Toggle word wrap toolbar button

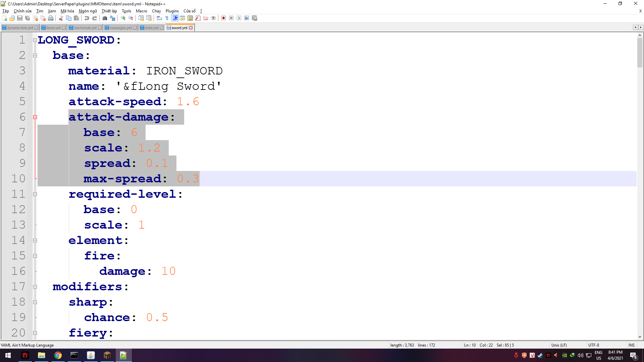tap(159, 18)
